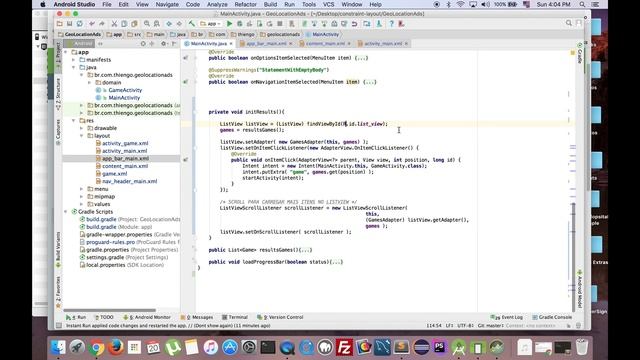Select the MainActivity.java editor tab
The height and width of the screenshot is (360, 640).
[209, 43]
